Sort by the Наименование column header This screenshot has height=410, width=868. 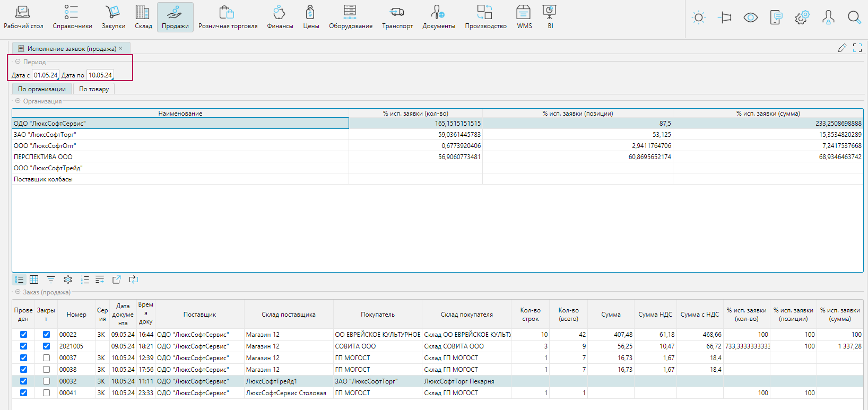coord(180,114)
